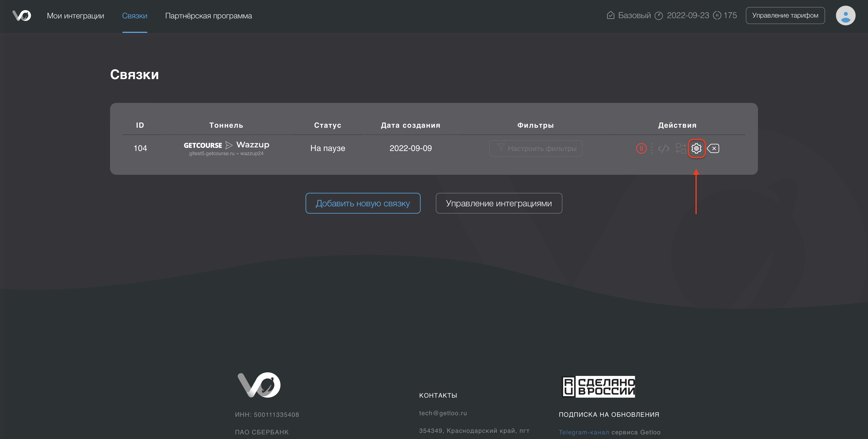
Task: Click Управление интеграциями button
Action: [x=499, y=203]
